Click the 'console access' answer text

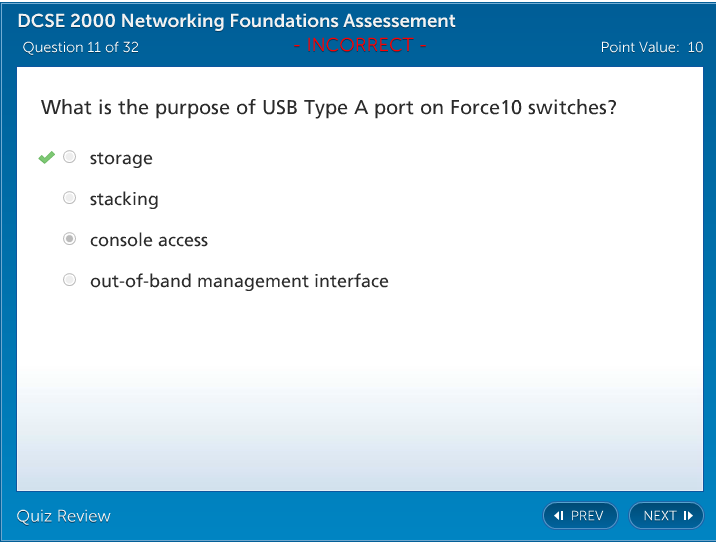[x=149, y=240]
